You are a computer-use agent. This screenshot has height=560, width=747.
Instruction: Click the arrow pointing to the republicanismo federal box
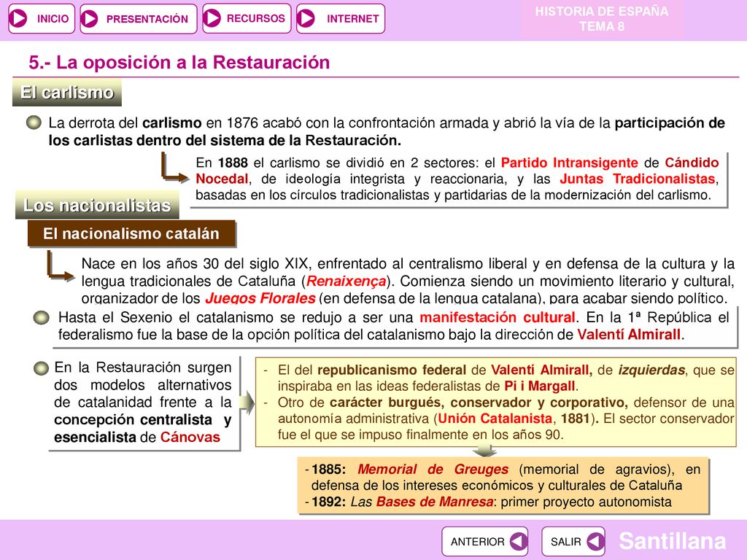pyautogui.click(x=247, y=402)
